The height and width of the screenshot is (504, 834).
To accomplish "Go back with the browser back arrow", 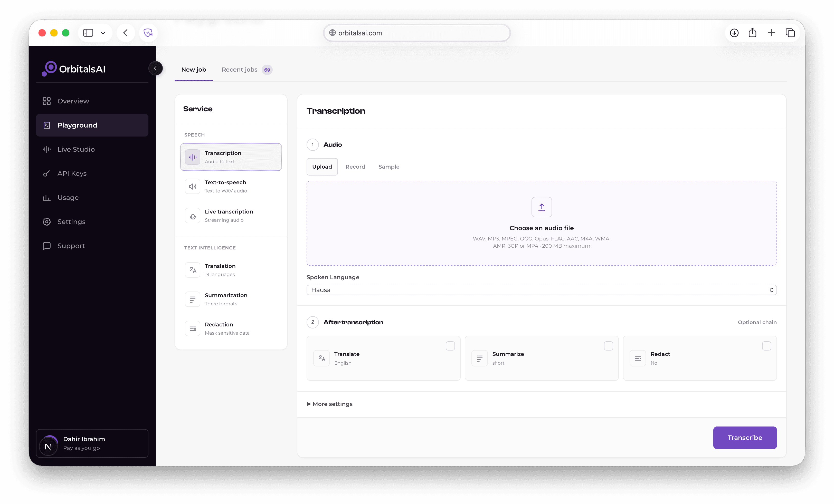I will coord(126,33).
